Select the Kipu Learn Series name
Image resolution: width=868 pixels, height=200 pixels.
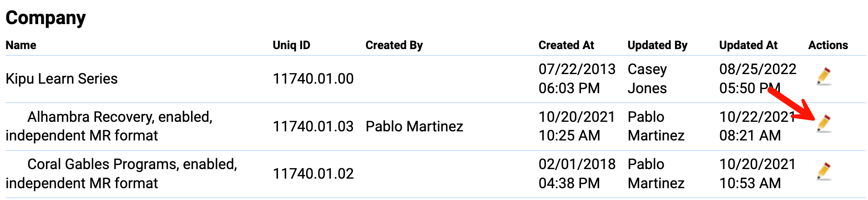coord(61,79)
